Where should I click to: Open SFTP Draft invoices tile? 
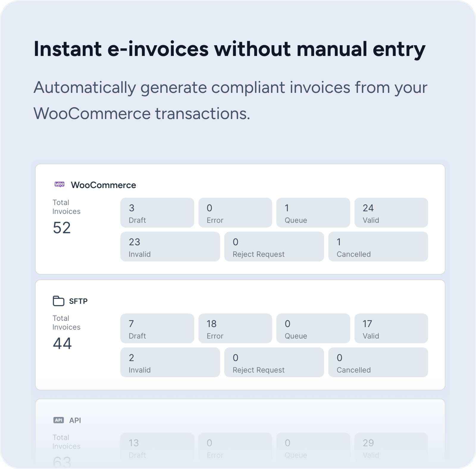click(157, 329)
